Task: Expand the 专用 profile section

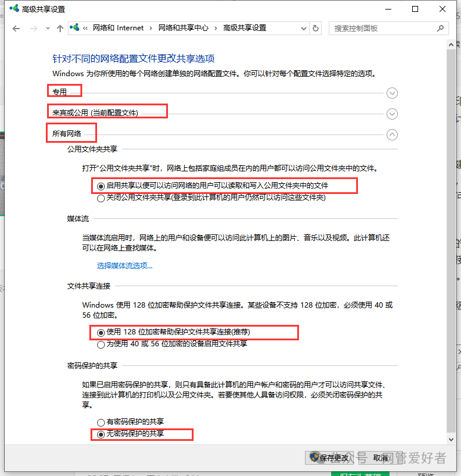Action: tap(392, 93)
